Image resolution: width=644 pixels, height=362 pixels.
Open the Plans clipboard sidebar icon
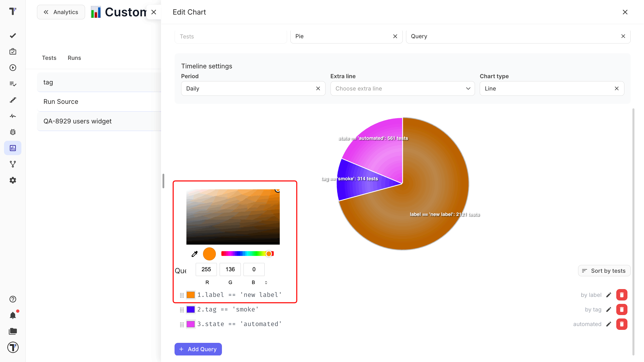pyautogui.click(x=13, y=52)
